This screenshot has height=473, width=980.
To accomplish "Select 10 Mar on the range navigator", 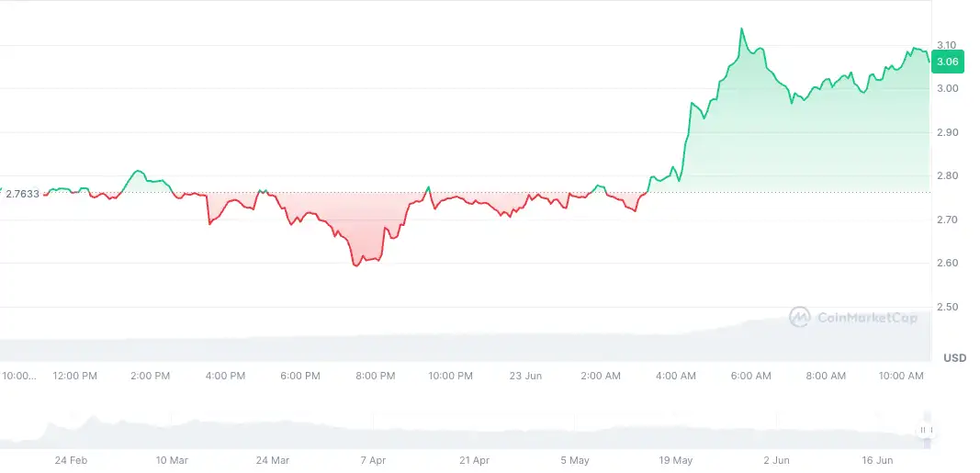I will point(172,460).
